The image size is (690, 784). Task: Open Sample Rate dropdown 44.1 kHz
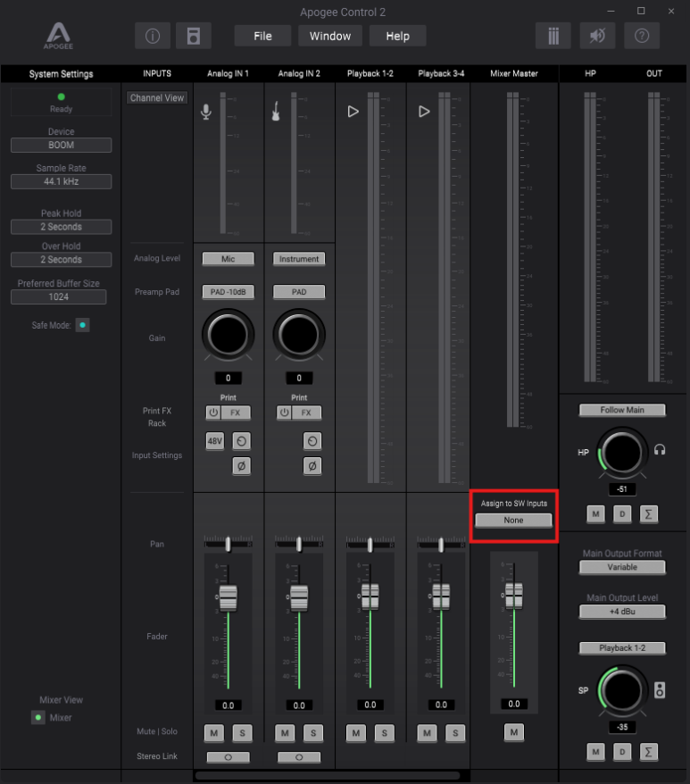pos(61,181)
